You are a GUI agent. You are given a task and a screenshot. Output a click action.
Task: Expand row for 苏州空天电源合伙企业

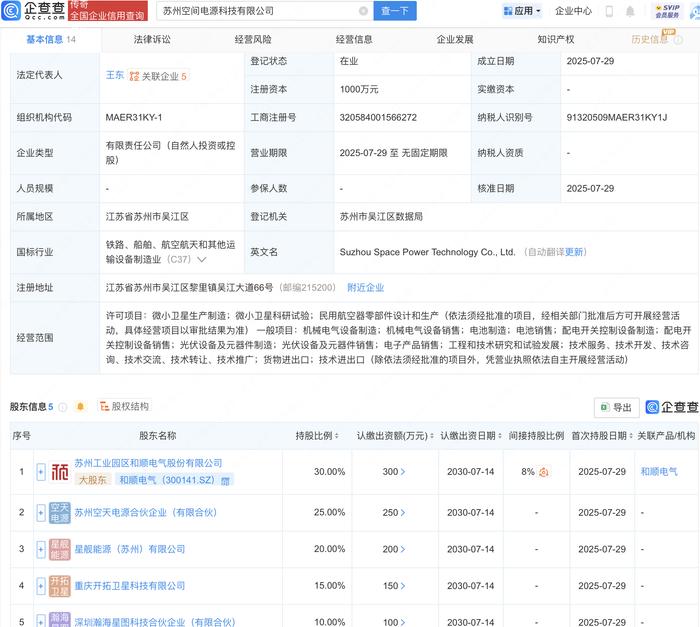[x=41, y=513]
